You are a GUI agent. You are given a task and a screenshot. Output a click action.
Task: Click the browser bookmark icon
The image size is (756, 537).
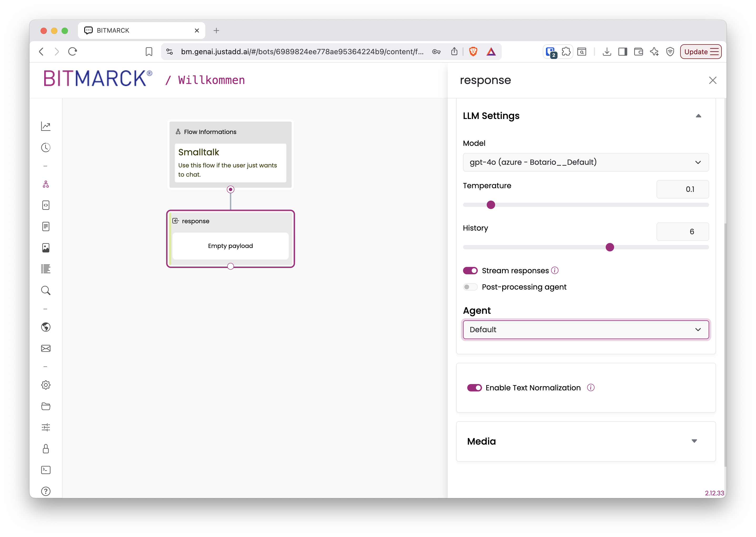(149, 52)
